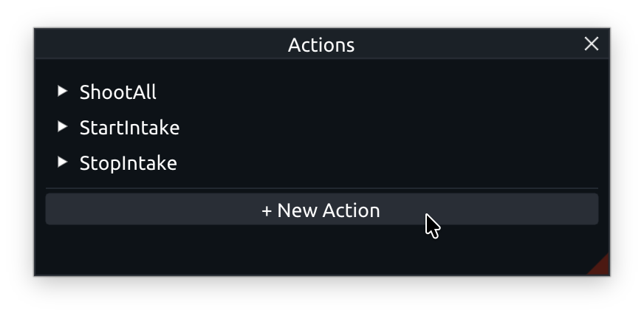Image resolution: width=644 pixels, height=316 pixels.
Task: Click the Actions title text
Action: pyautogui.click(x=321, y=45)
